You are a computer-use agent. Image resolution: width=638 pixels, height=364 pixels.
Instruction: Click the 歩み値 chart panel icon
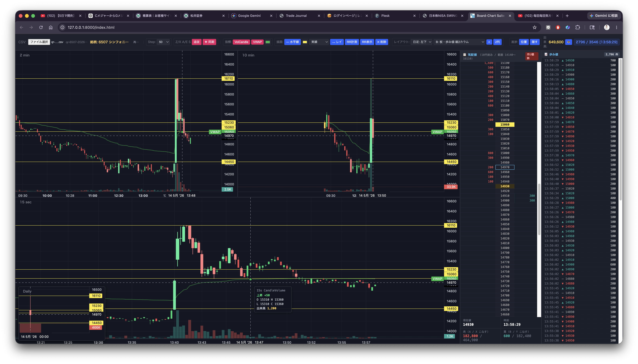[x=546, y=54]
